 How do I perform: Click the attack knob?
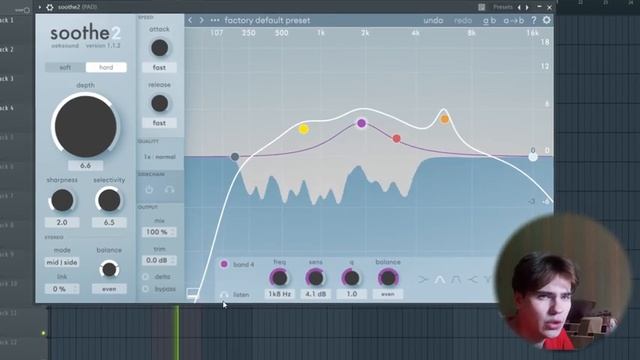click(160, 48)
